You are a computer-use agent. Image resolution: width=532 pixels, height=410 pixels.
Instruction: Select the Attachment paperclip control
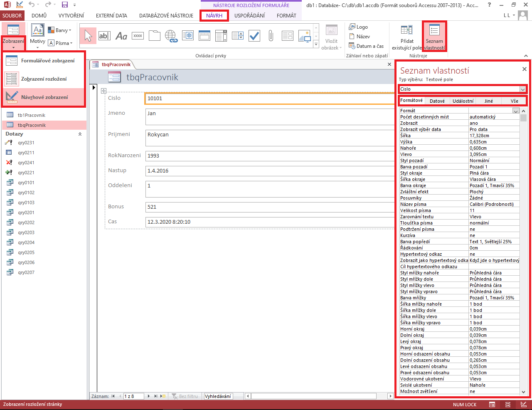tap(271, 36)
